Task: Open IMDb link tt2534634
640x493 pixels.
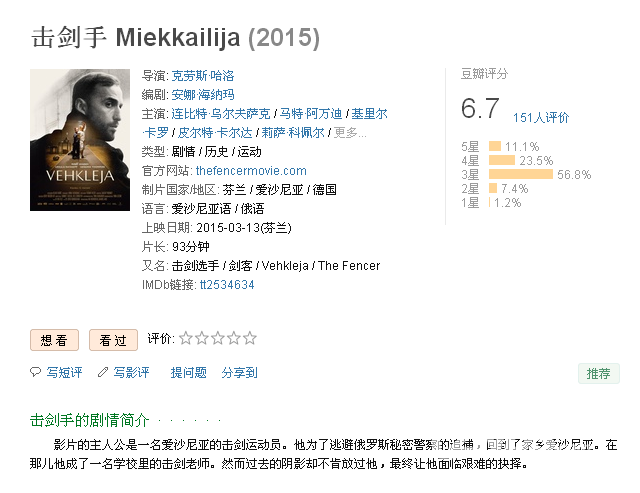Action: pyautogui.click(x=227, y=284)
